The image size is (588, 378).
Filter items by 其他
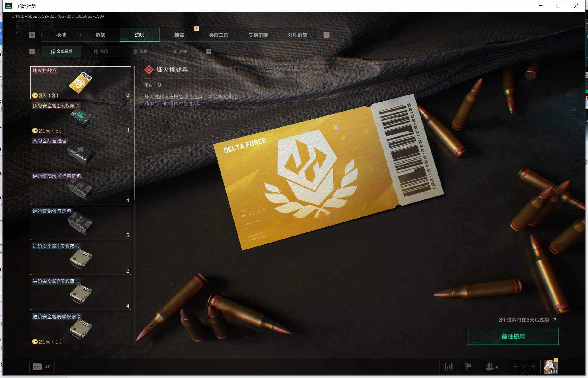pyautogui.click(x=180, y=52)
